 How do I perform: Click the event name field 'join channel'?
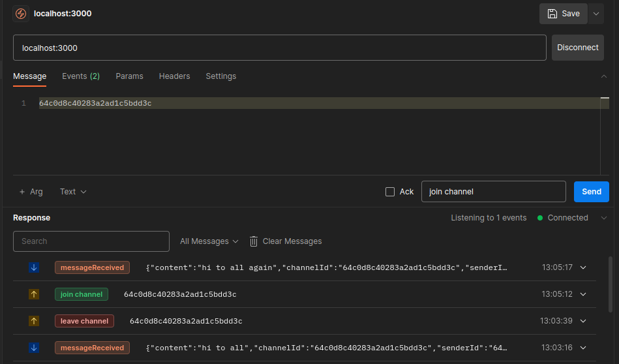click(x=494, y=192)
